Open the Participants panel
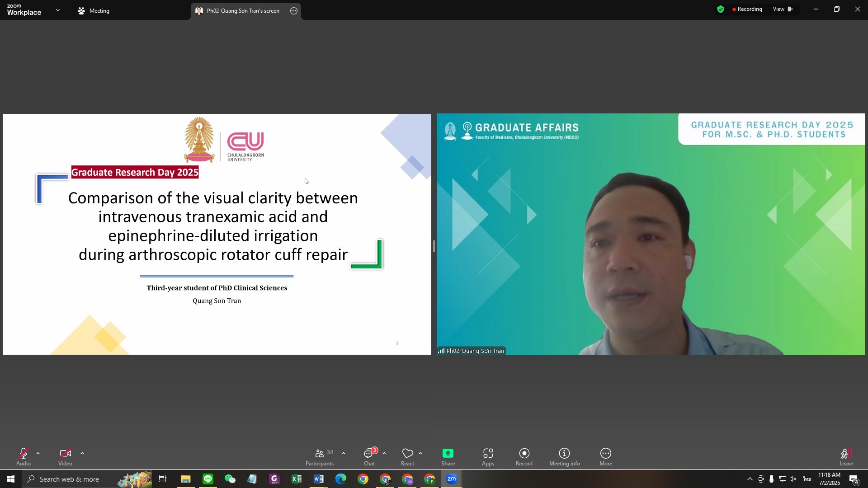This screenshot has height=488, width=868. pyautogui.click(x=320, y=457)
